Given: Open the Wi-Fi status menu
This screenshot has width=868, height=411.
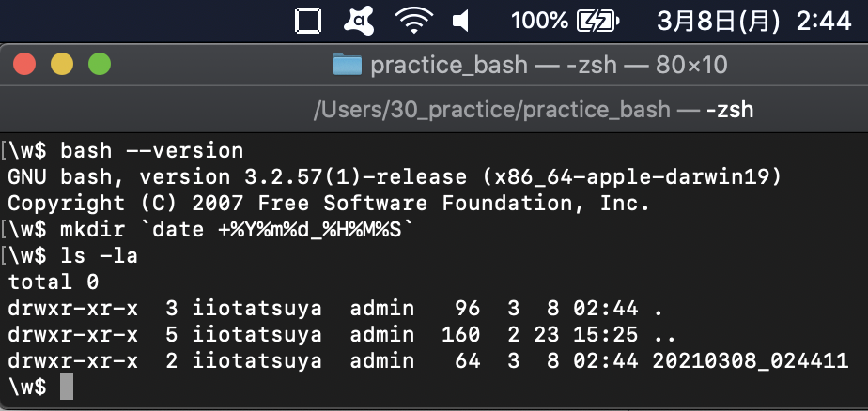Looking at the screenshot, I should pos(412,20).
